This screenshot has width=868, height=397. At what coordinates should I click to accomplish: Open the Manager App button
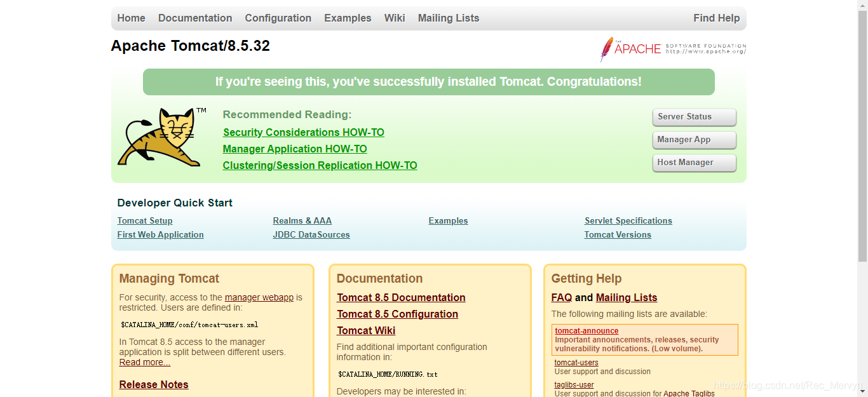[x=694, y=140]
